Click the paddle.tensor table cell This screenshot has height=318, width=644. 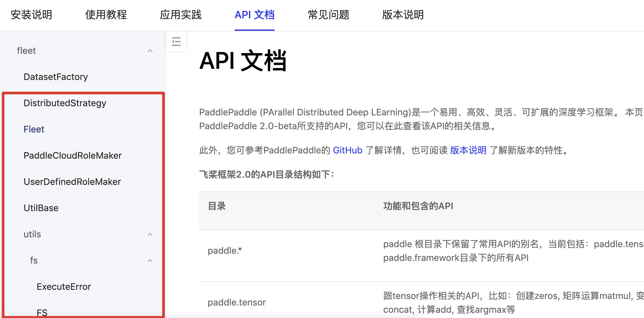237,302
